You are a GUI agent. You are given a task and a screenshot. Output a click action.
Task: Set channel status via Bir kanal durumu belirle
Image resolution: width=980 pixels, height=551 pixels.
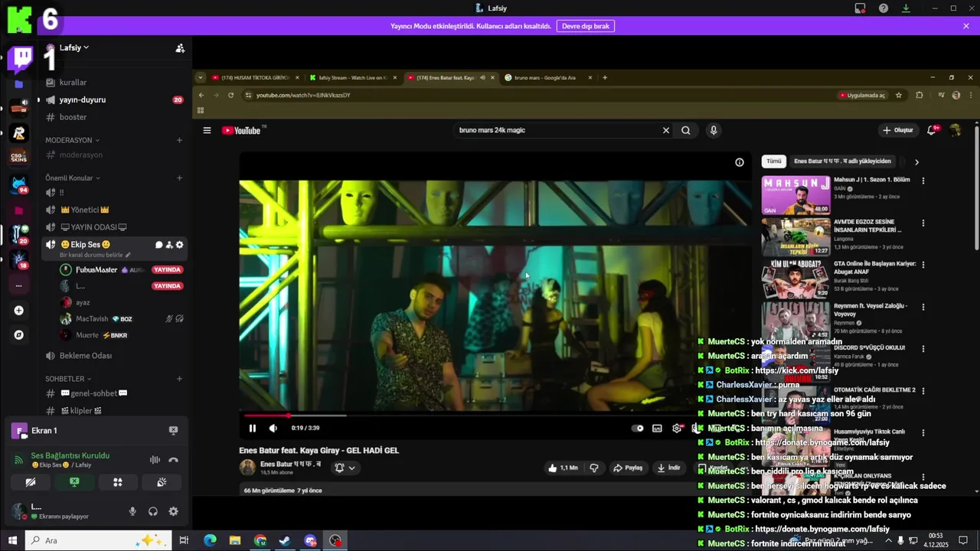[95, 255]
